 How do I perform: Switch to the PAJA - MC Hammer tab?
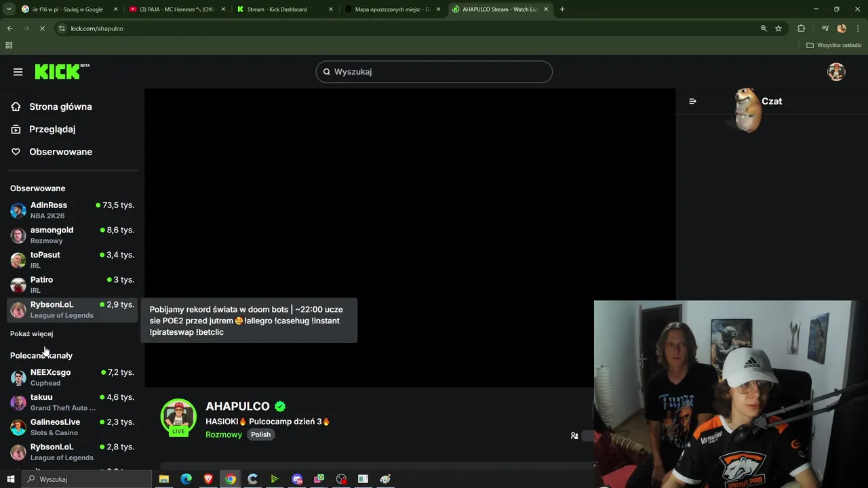click(177, 9)
